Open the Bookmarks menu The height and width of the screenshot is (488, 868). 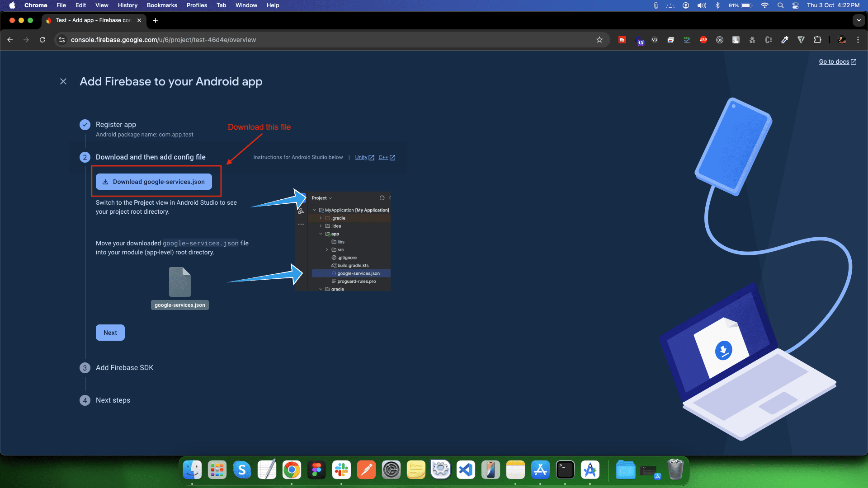point(161,5)
